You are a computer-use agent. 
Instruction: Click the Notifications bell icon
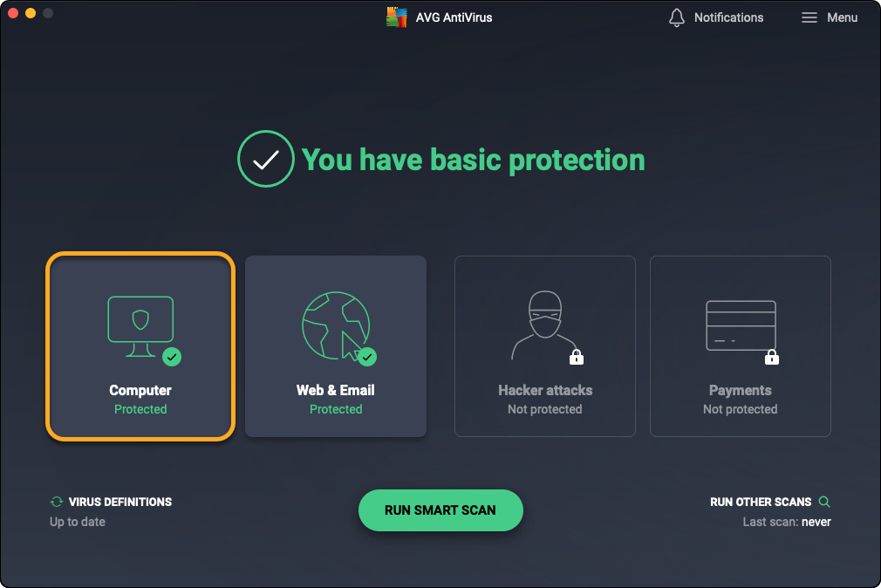click(x=676, y=17)
